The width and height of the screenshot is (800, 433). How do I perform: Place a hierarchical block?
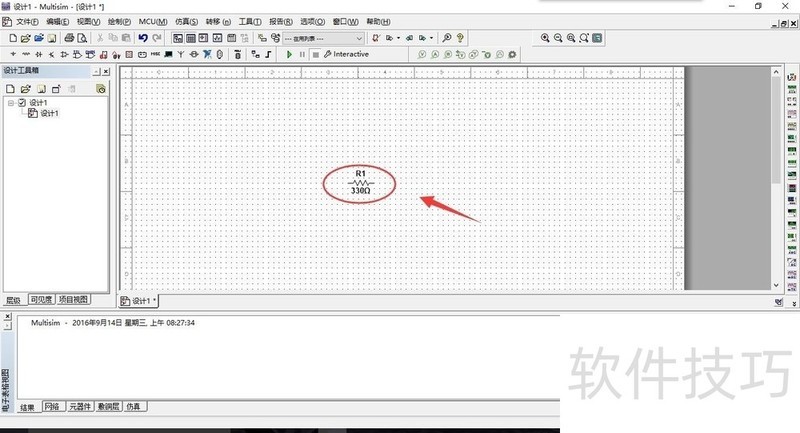tap(256, 54)
